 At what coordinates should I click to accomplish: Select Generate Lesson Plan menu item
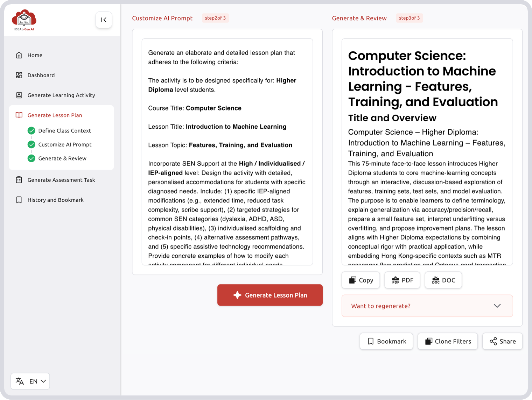tap(61, 115)
